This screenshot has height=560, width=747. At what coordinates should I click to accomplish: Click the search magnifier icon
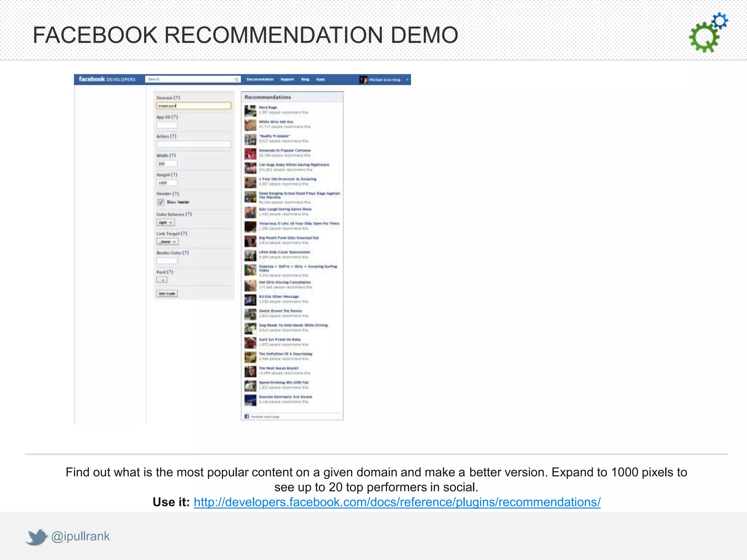[x=236, y=79]
